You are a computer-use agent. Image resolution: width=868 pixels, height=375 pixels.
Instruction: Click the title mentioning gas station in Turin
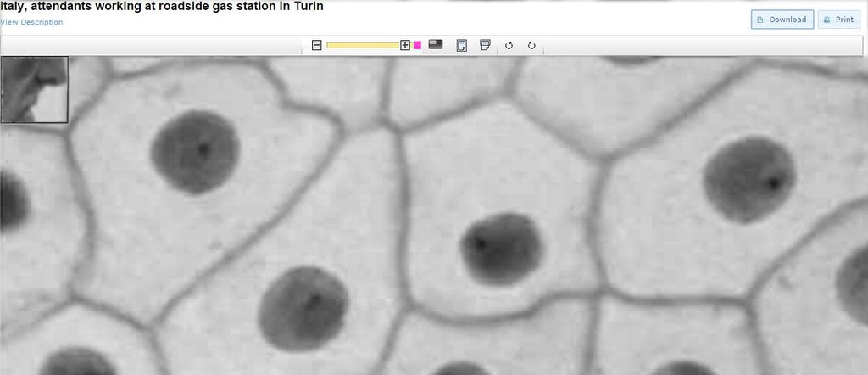click(x=162, y=6)
